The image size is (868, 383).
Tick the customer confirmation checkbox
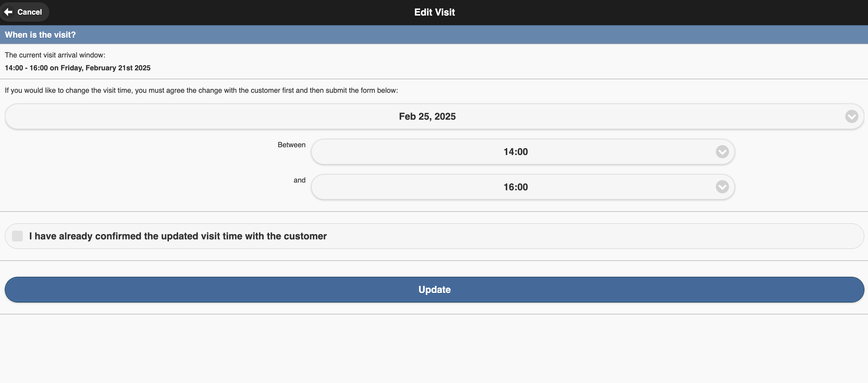[x=17, y=236]
